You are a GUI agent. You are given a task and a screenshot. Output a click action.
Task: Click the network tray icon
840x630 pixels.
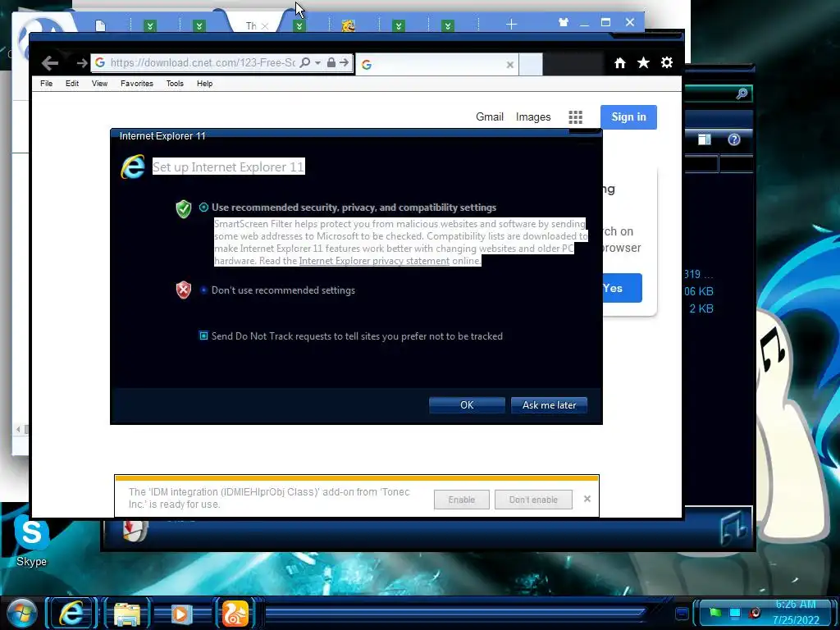[x=735, y=612]
